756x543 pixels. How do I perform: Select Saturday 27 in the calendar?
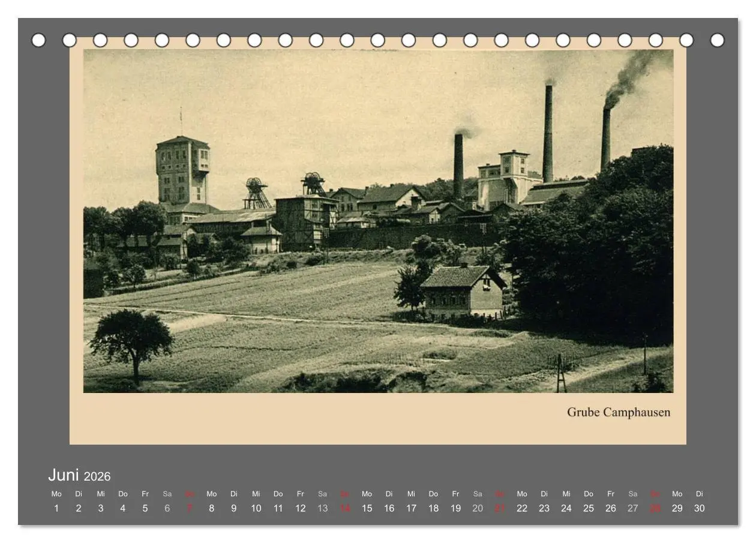click(x=633, y=508)
